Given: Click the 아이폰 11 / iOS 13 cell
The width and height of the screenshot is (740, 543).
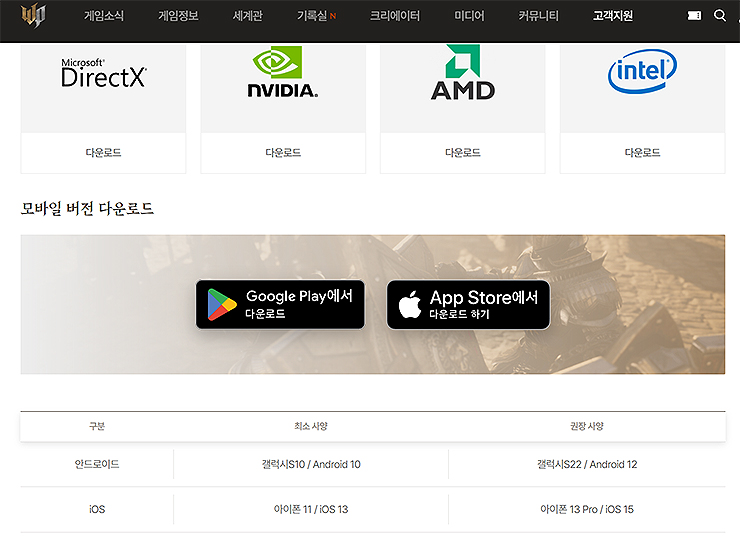Looking at the screenshot, I should pos(311,510).
